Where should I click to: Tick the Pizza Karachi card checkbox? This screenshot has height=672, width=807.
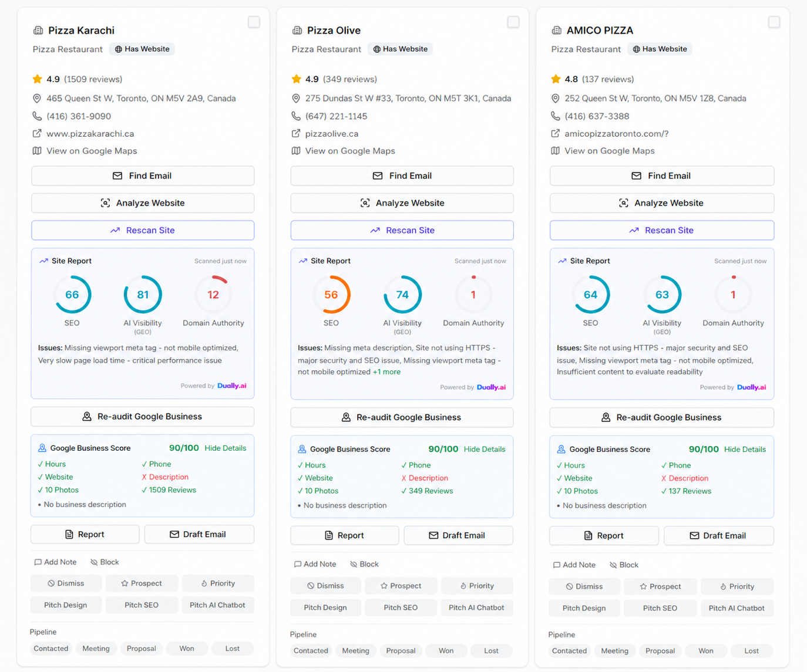[254, 22]
